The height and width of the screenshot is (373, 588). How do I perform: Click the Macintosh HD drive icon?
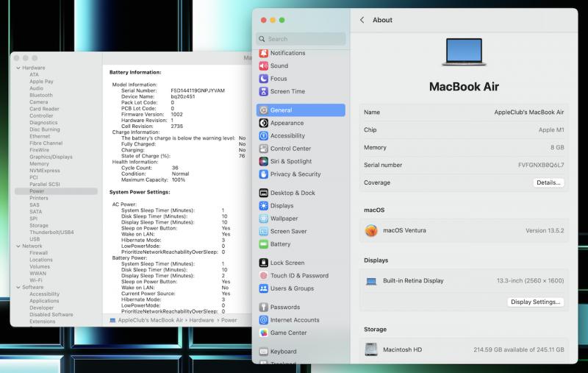pyautogui.click(x=371, y=349)
